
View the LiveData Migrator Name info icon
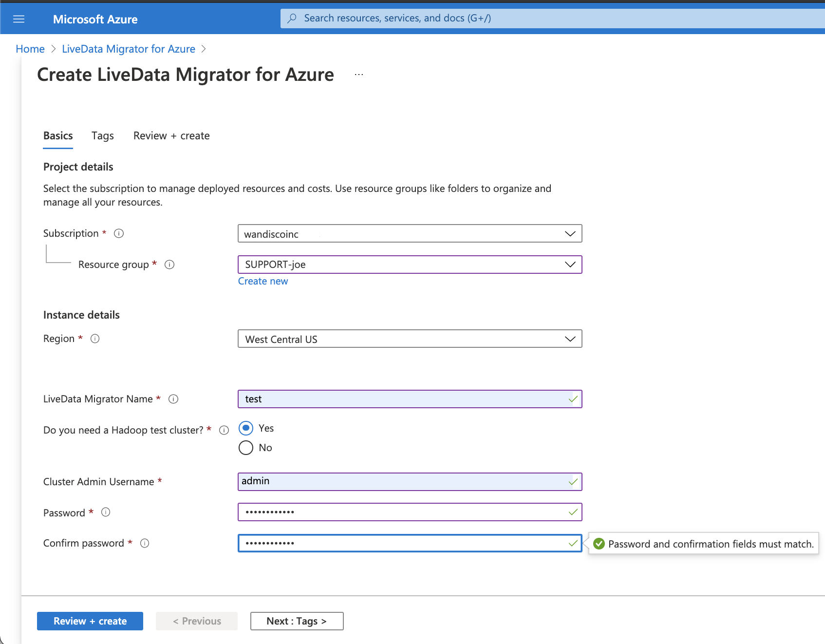point(173,399)
